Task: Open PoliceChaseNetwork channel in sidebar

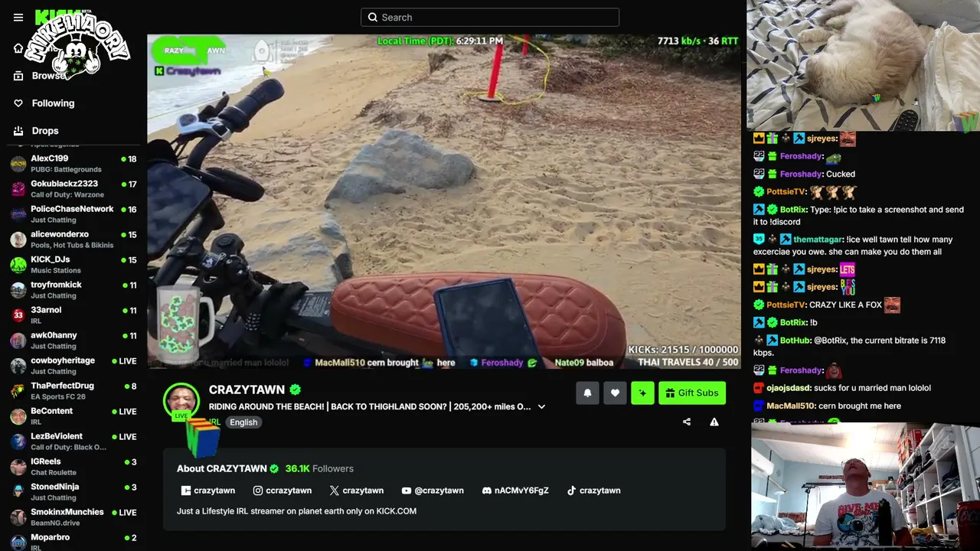Action: click(x=73, y=214)
